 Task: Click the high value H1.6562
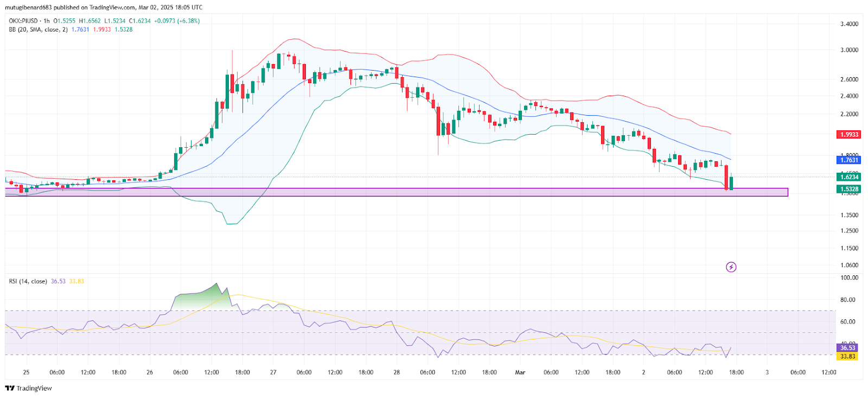point(90,21)
